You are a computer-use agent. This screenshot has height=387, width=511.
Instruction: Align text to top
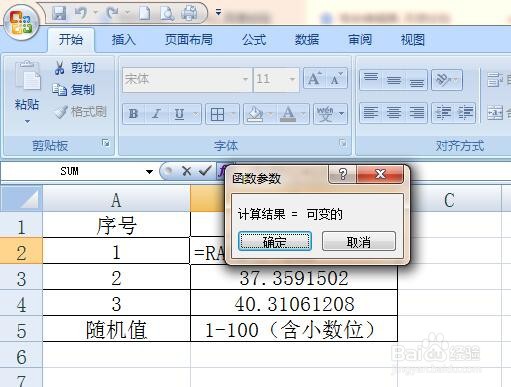pyautogui.click(x=371, y=80)
